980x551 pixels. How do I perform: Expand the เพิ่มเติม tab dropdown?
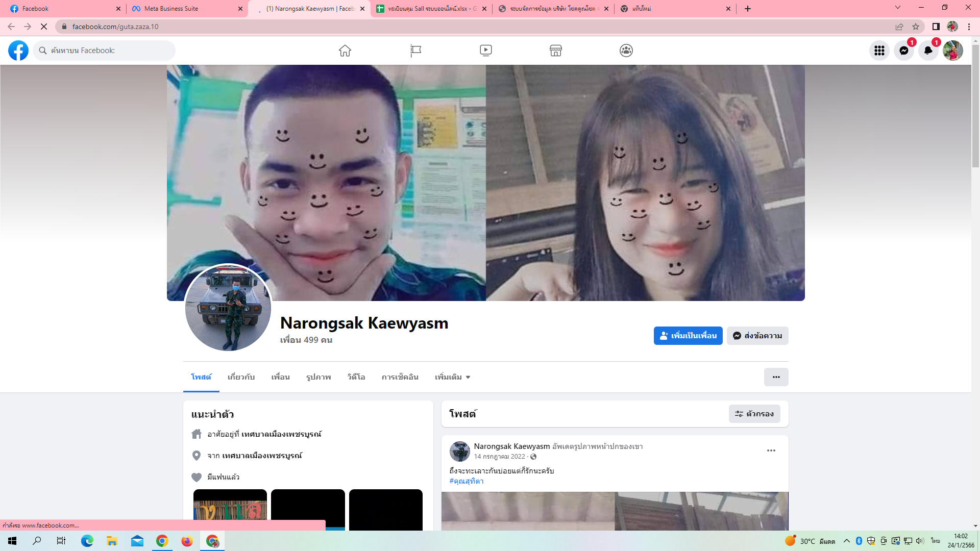coord(452,377)
